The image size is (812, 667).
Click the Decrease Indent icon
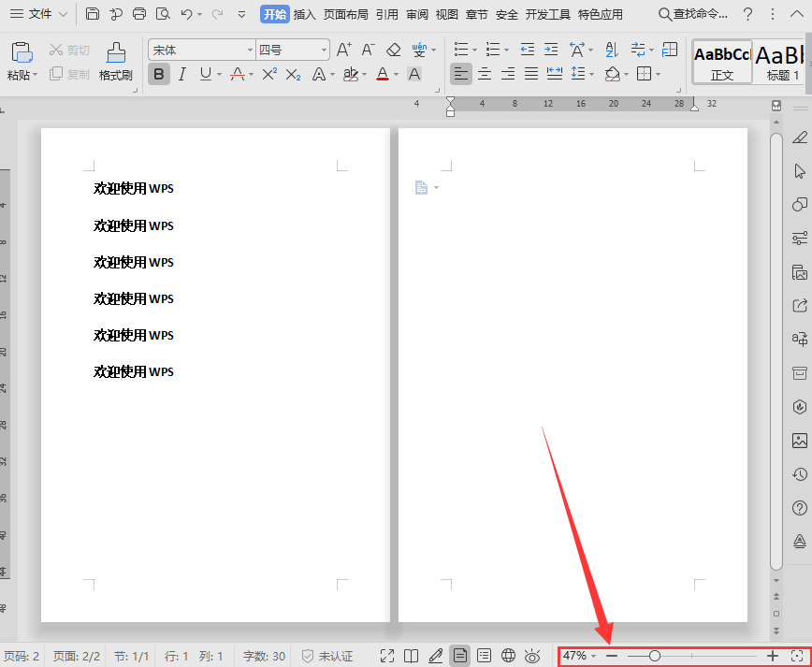tap(528, 50)
